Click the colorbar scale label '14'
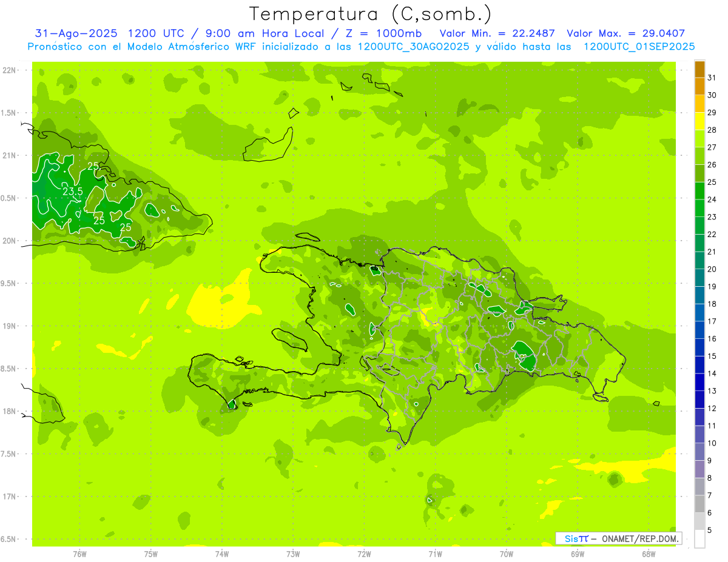The image size is (728, 562). coord(712,373)
